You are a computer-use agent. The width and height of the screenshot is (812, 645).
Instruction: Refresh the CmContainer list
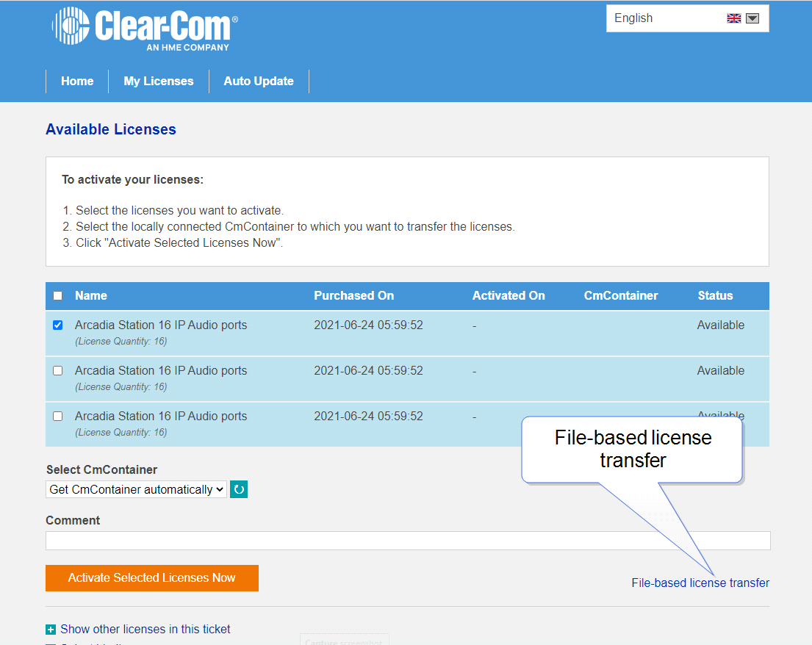239,489
